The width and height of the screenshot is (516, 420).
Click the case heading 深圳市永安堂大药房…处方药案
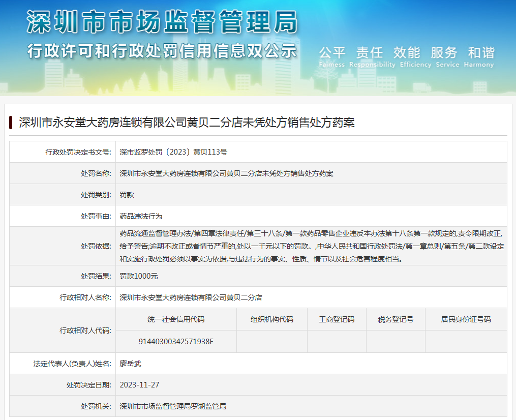187,123
